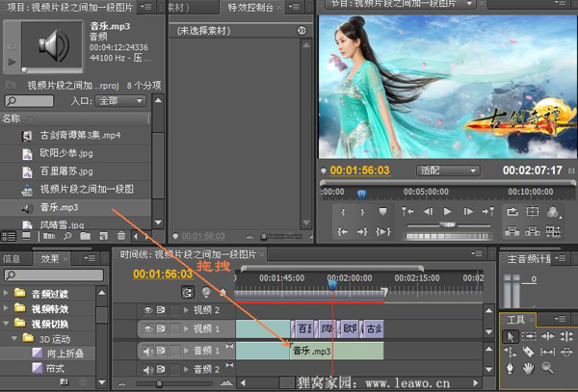Viewport: 578px width, 392px height.
Task: Select the Ripple Edit tool
Action: (548, 336)
